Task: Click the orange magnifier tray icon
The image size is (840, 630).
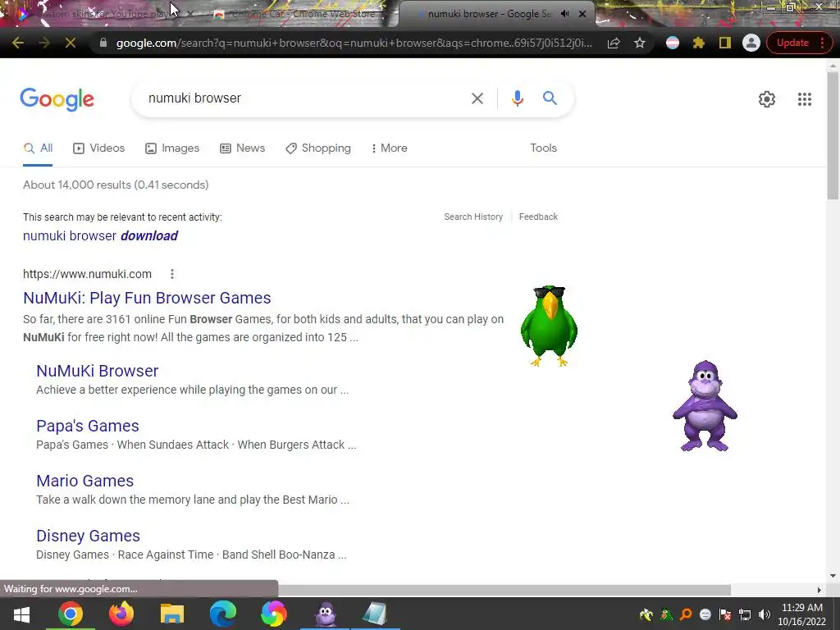Action: pyautogui.click(x=686, y=614)
